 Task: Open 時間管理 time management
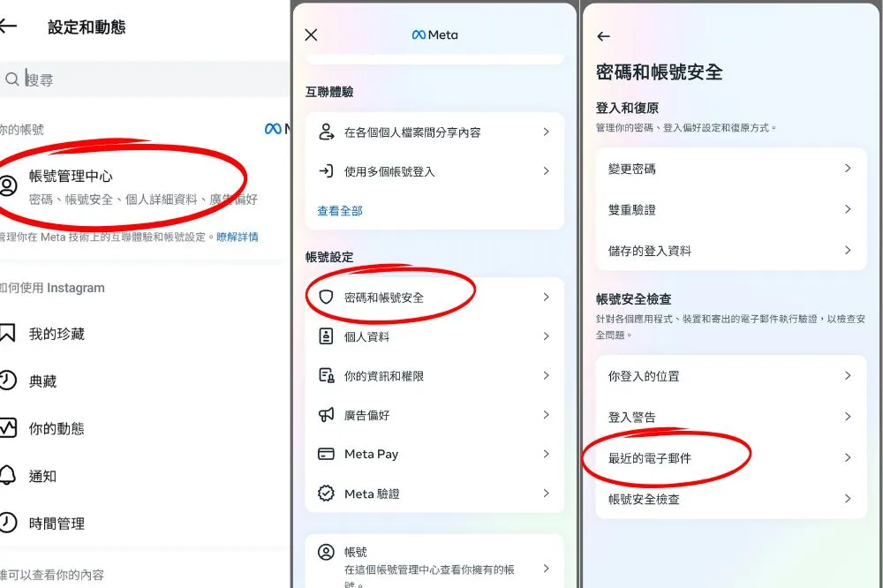145,524
